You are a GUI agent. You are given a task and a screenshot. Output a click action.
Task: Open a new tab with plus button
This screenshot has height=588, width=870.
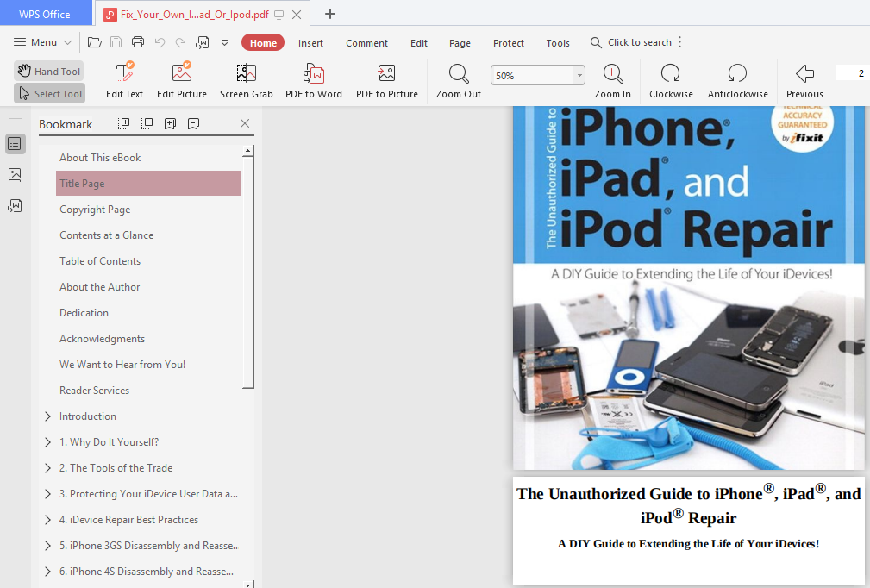point(330,14)
